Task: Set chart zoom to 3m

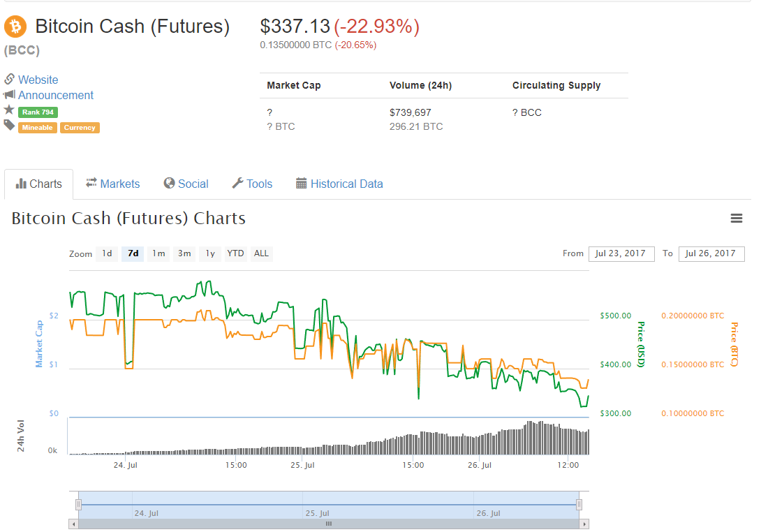Action: (184, 253)
